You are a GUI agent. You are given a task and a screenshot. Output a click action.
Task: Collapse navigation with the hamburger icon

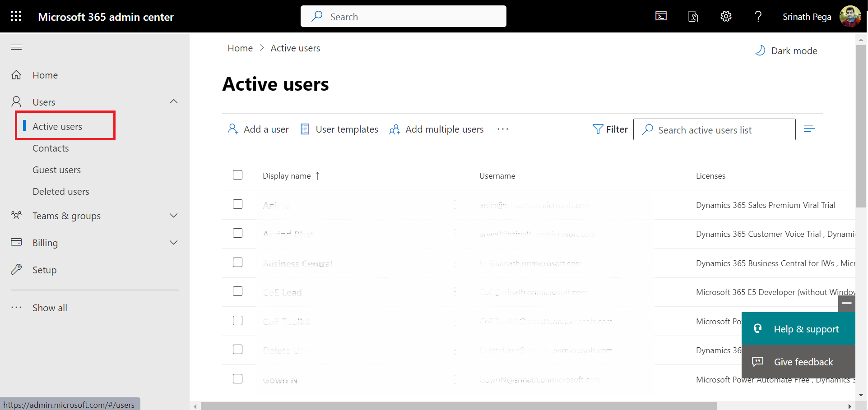pyautogui.click(x=16, y=47)
